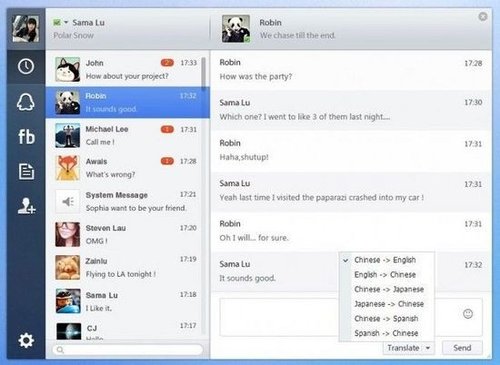
Task: Click Michael Lee's avatar
Action: point(68,135)
